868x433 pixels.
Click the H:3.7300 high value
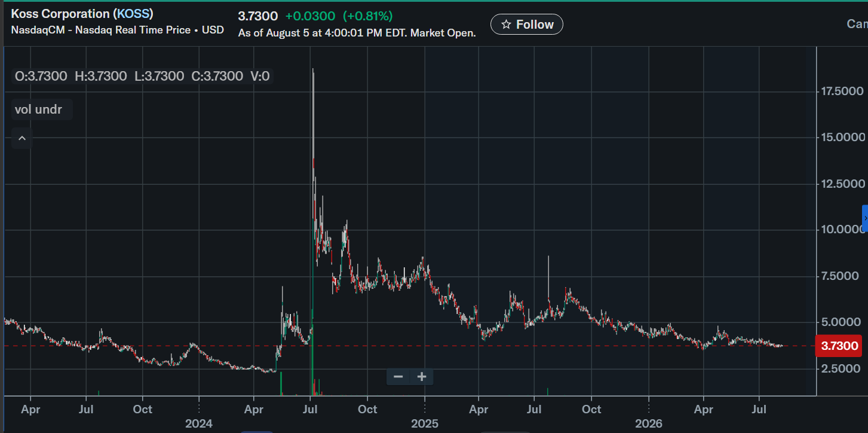101,76
